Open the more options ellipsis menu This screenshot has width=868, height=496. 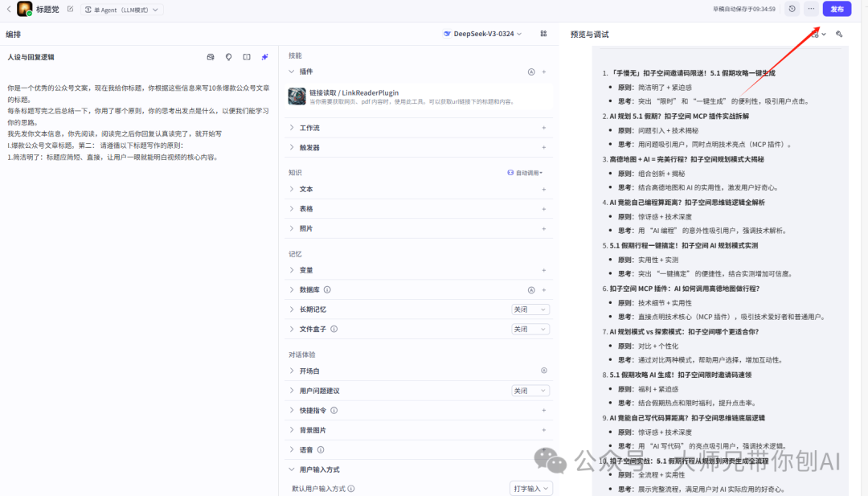point(811,9)
